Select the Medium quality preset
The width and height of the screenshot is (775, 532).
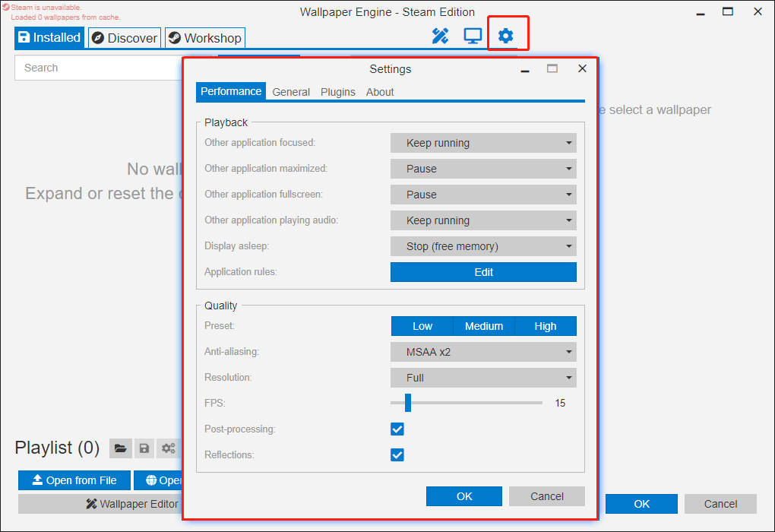coord(483,325)
